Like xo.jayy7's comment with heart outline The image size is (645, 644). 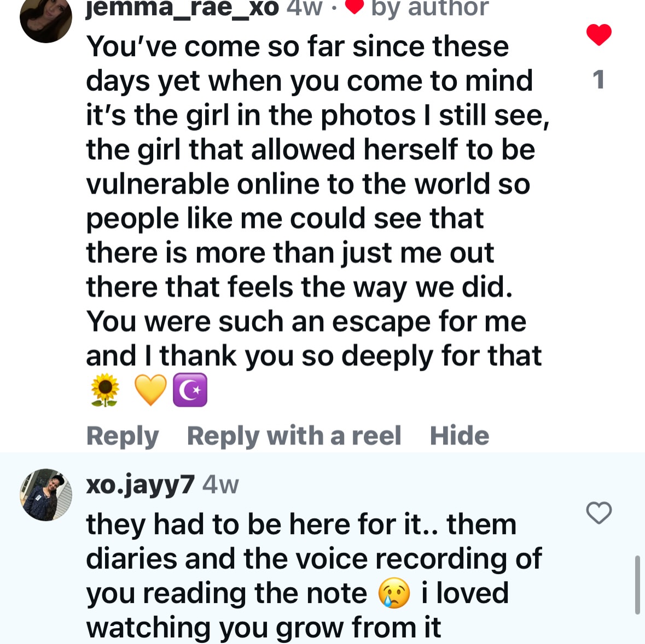(x=598, y=513)
